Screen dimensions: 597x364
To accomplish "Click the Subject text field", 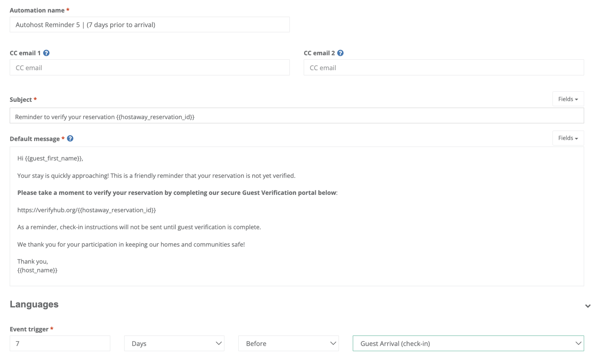I will click(x=296, y=117).
